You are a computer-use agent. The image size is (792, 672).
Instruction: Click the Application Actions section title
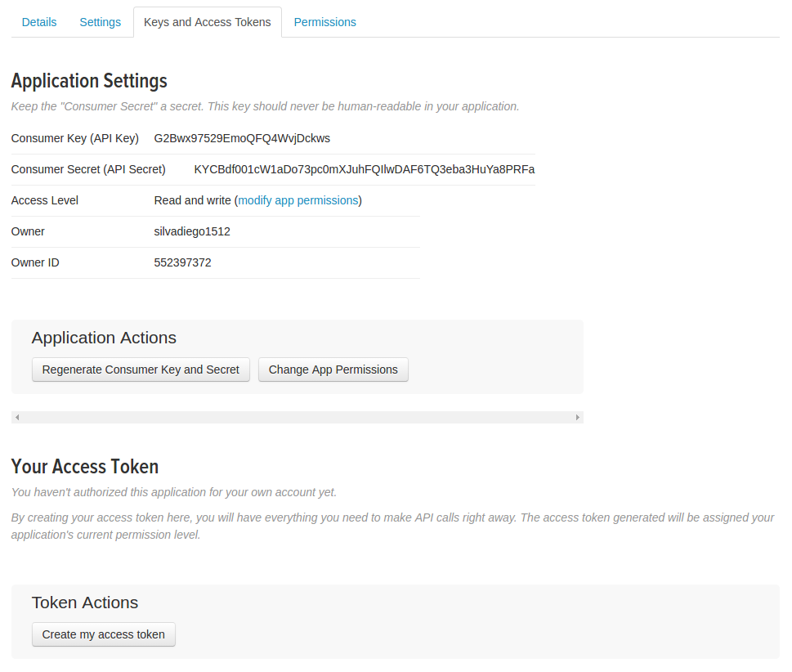(x=104, y=338)
